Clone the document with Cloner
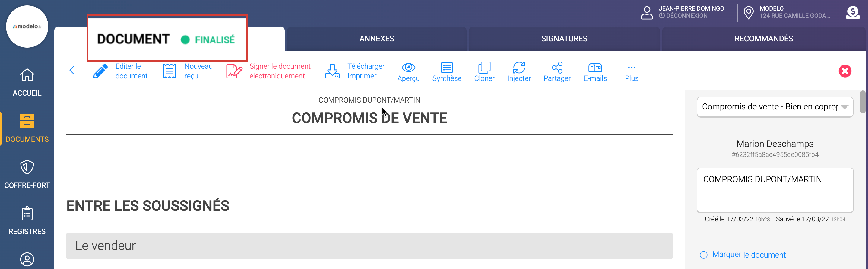Image resolution: width=868 pixels, height=269 pixels. (x=484, y=68)
